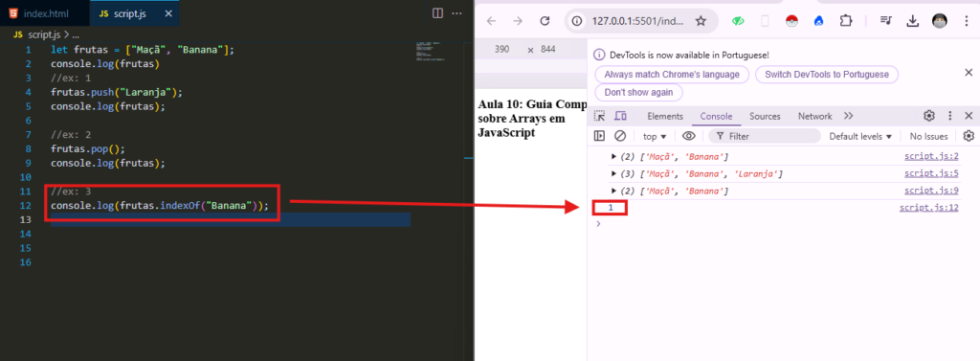Image resolution: width=980 pixels, height=361 pixels.
Task: Open the Default levels dropdown
Action: point(860,136)
